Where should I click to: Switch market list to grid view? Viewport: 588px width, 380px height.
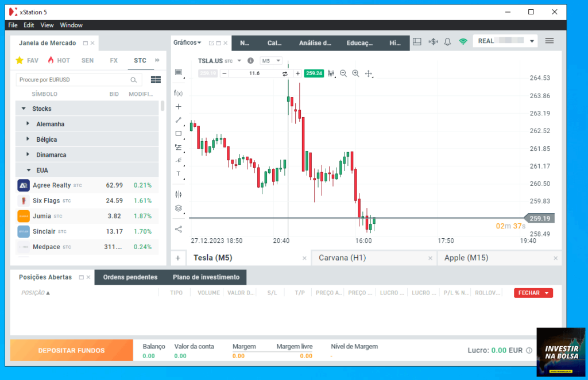pos(156,79)
